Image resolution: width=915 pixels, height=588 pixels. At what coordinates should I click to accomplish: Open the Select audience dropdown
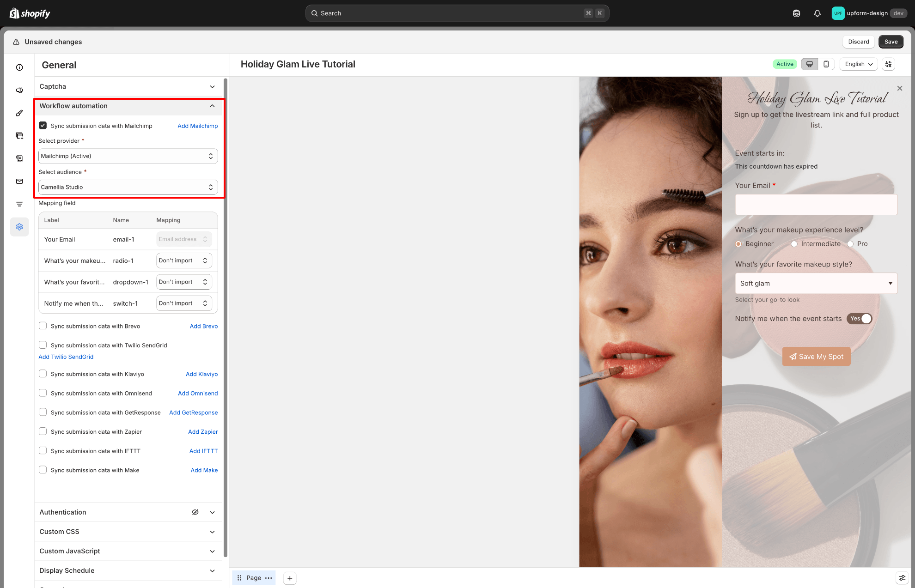(128, 187)
